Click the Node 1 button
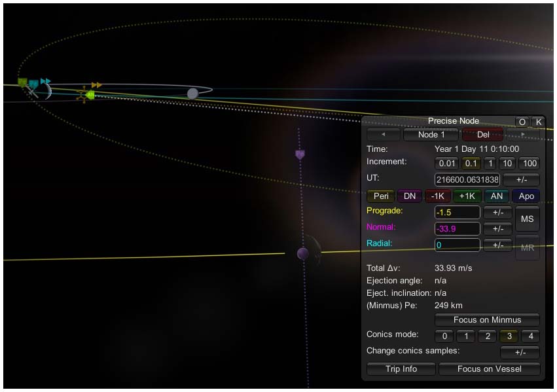The image size is (557, 392). coord(431,135)
